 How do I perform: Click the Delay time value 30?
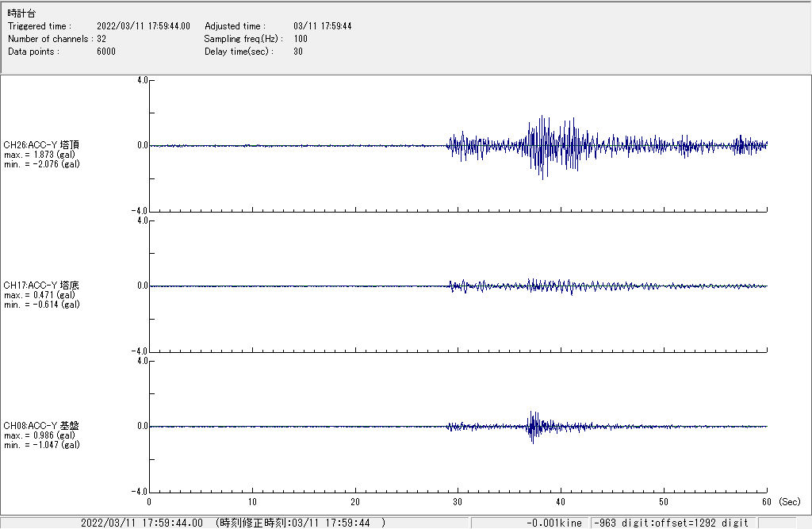pyautogui.click(x=298, y=52)
